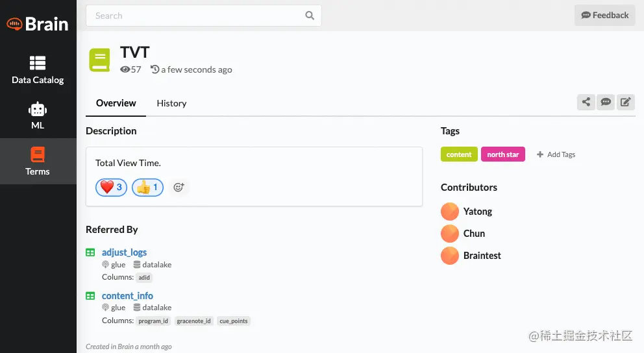Open the comments icon button

tap(606, 102)
